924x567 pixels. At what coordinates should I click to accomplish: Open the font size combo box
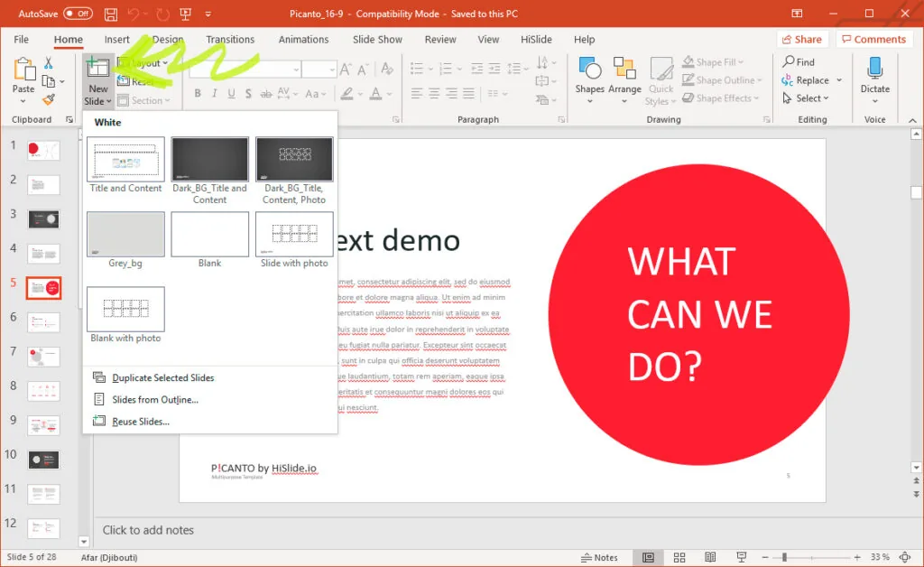point(319,70)
